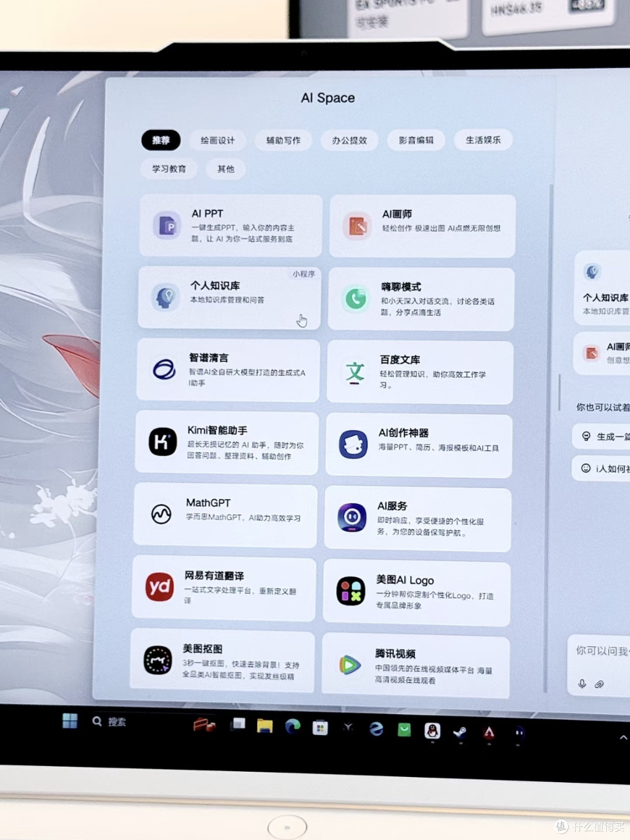Open the 网易有道翻译 yd icon
This screenshot has width=630, height=840.
pos(160,587)
